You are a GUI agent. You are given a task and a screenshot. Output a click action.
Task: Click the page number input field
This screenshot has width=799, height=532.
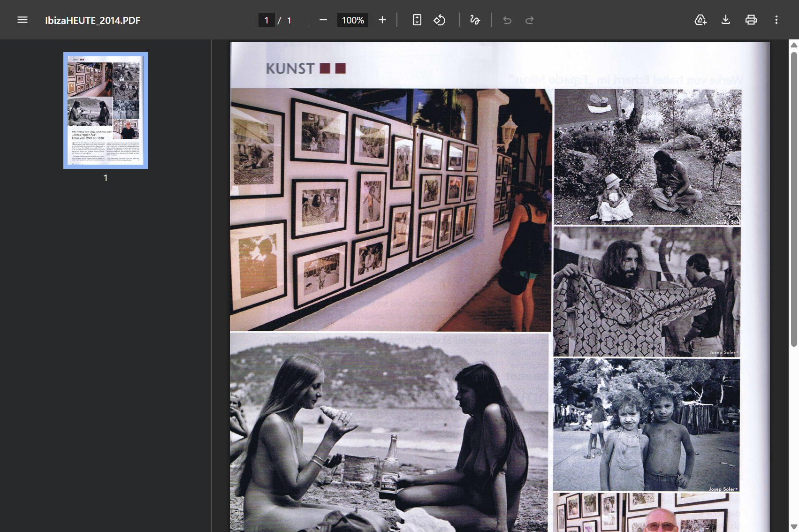pyautogui.click(x=266, y=20)
